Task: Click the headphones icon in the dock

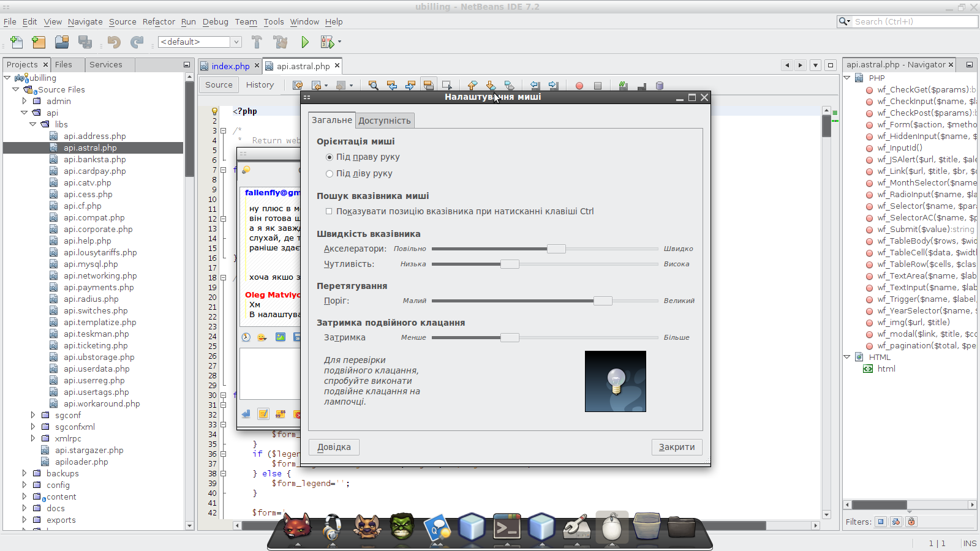Action: pos(333,527)
